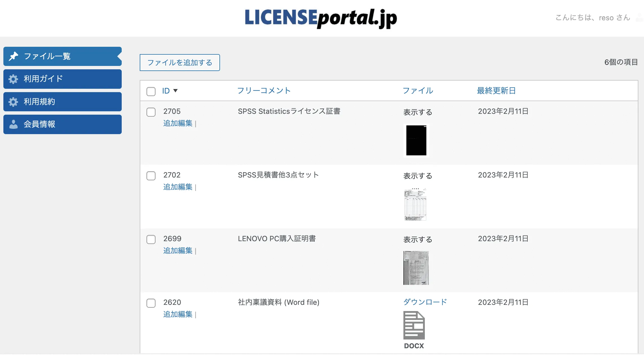The image size is (644, 355).
Task: Click the LICENSEportal.jp logo
Action: [x=321, y=18]
